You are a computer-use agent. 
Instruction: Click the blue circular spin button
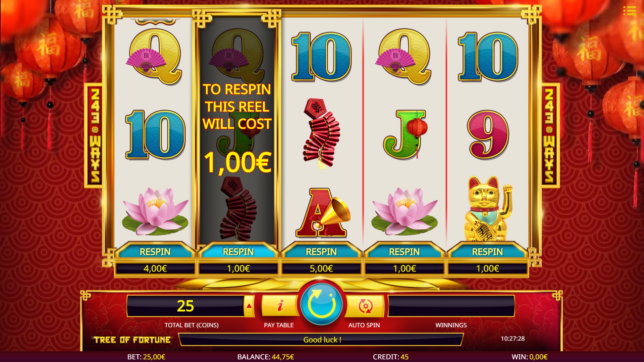click(321, 304)
